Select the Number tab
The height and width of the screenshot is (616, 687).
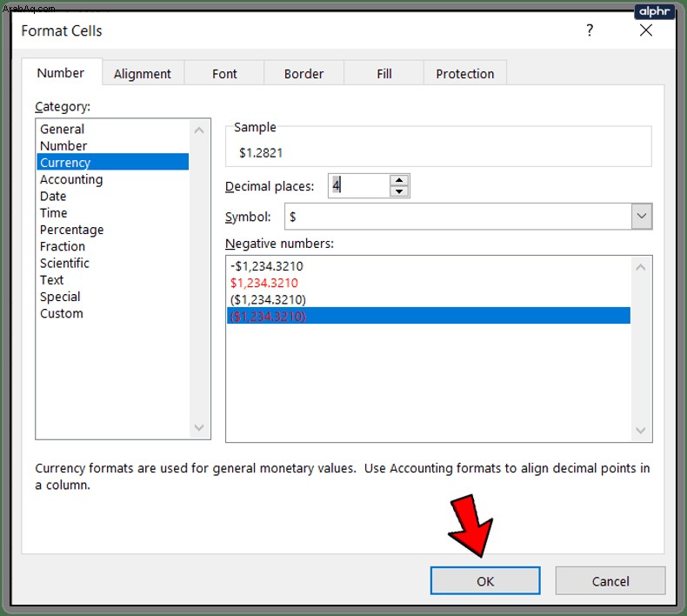click(61, 73)
